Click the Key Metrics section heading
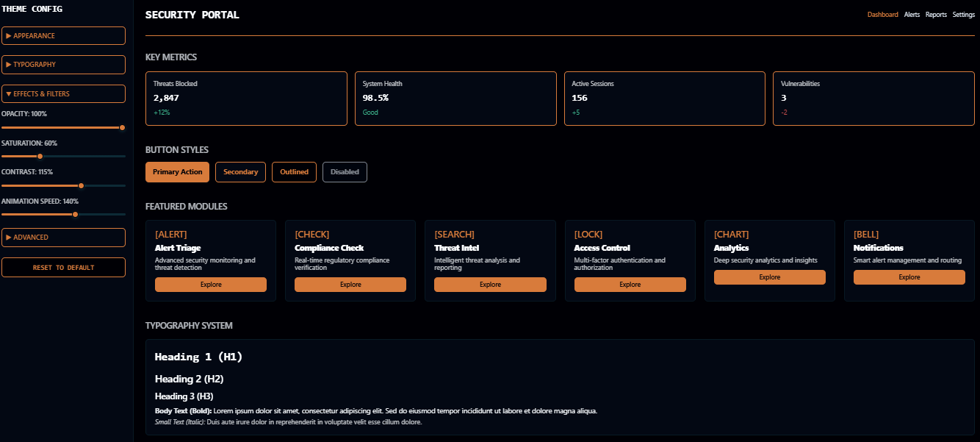Image resolution: width=980 pixels, height=442 pixels. click(171, 57)
